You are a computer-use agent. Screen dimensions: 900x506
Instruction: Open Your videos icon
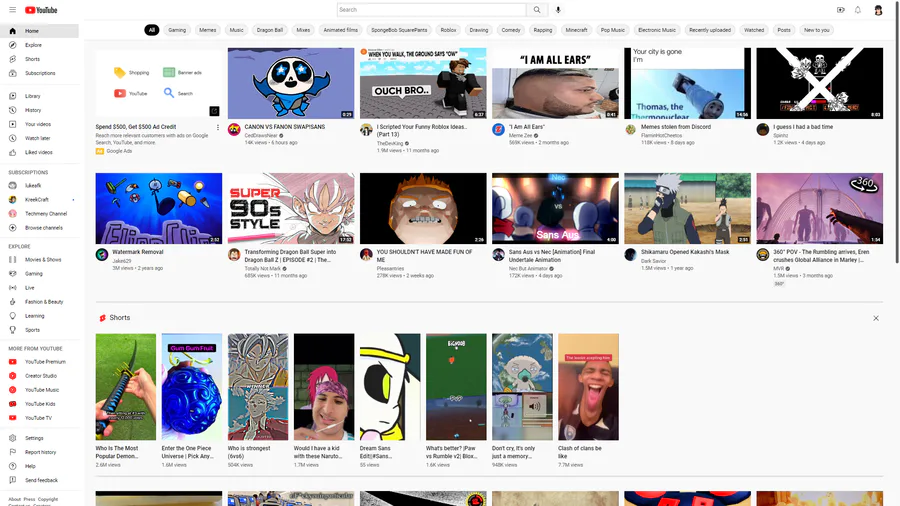click(13, 124)
